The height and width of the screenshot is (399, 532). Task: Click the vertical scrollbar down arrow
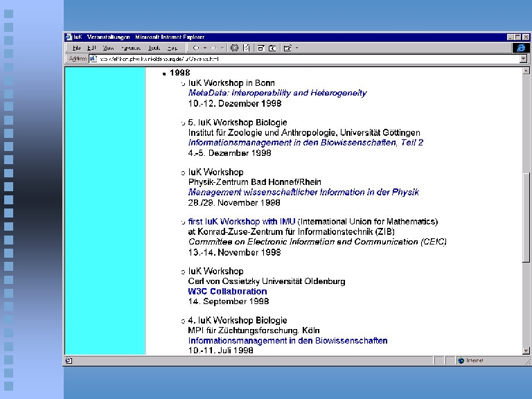[x=526, y=351]
